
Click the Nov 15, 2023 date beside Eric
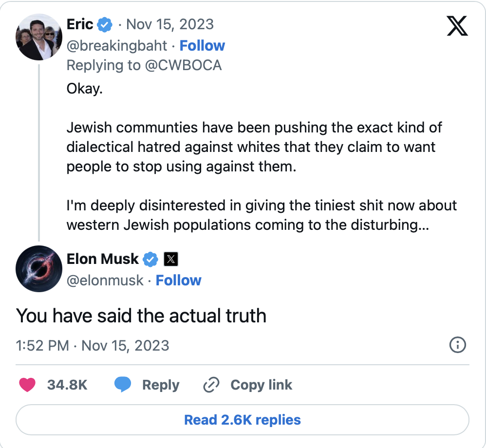click(170, 24)
